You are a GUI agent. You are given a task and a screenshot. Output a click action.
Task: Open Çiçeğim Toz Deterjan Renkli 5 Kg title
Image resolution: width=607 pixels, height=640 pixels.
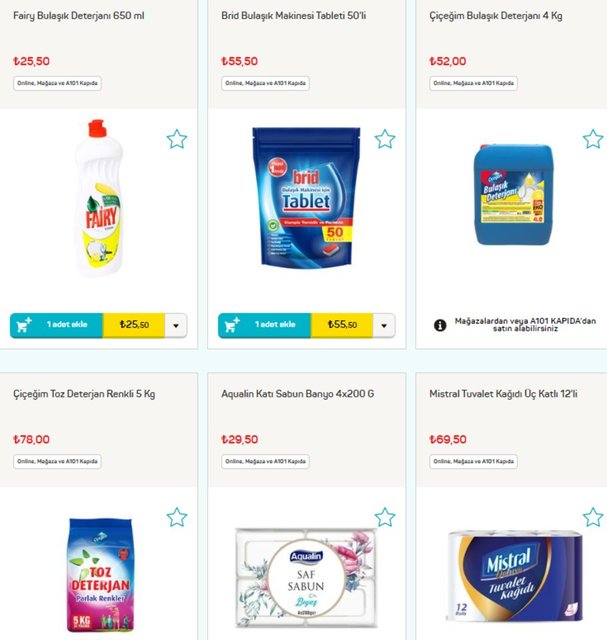point(84,394)
